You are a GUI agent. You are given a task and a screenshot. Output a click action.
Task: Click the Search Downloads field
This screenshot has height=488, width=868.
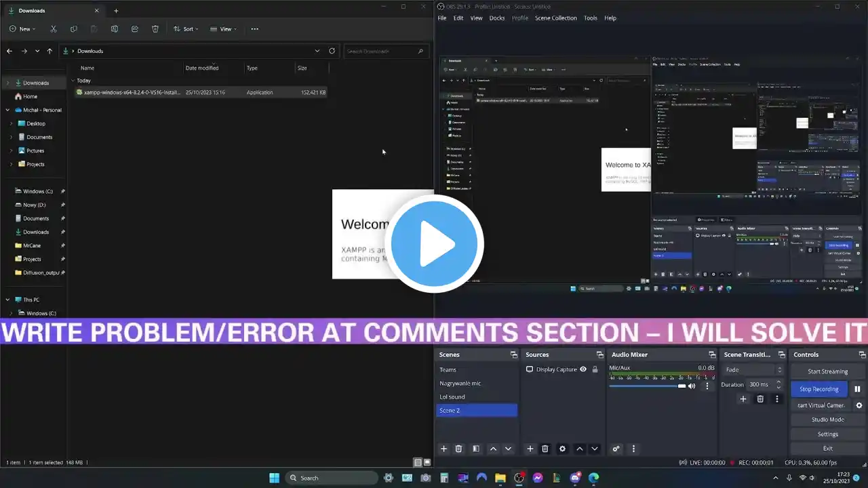click(x=385, y=51)
